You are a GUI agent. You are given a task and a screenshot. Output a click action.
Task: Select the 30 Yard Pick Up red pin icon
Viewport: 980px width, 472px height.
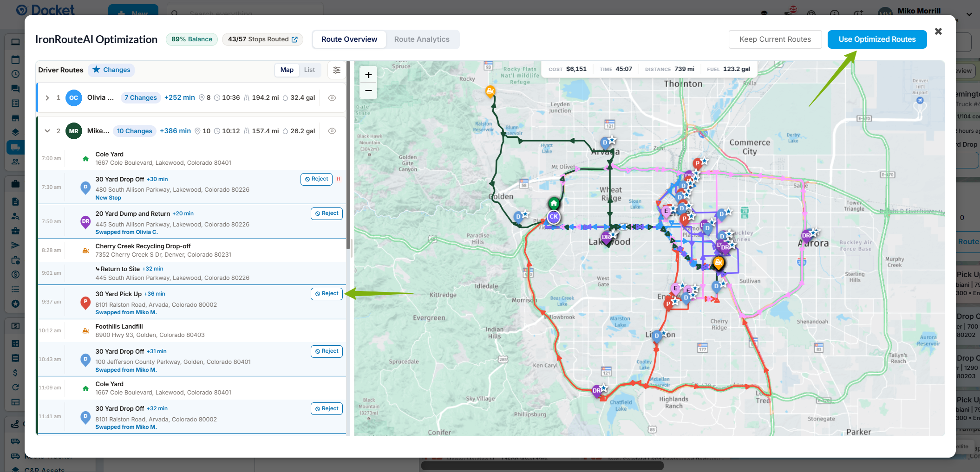tap(85, 303)
